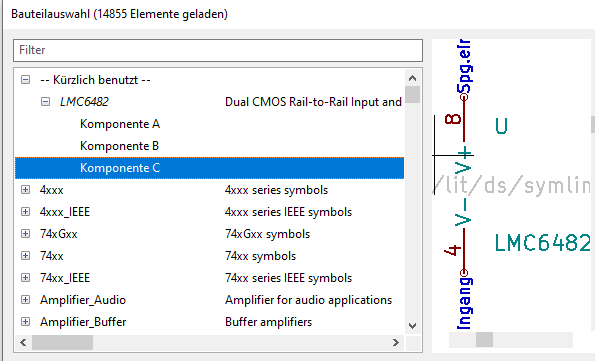The image size is (595, 361).
Task: Expand the Amplifier_Audio library
Action: pyautogui.click(x=25, y=300)
